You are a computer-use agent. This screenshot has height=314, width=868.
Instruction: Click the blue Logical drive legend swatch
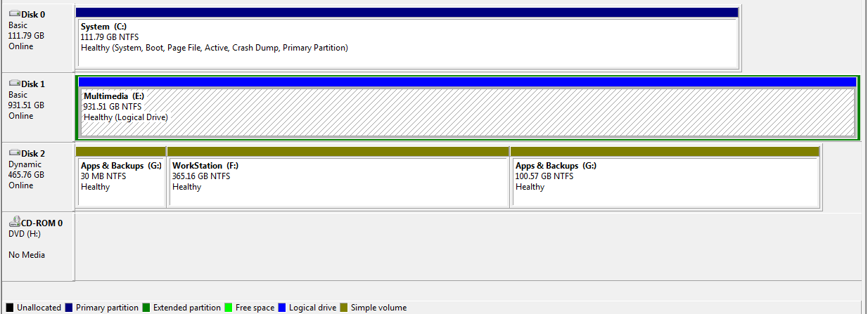[x=282, y=308]
